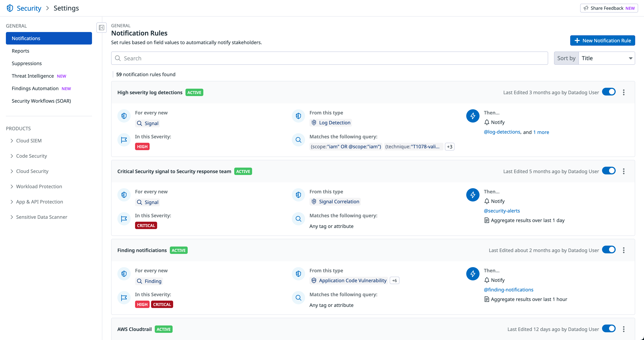Click From this type shield icon, High severity rule
644x340 pixels.
coord(298,116)
